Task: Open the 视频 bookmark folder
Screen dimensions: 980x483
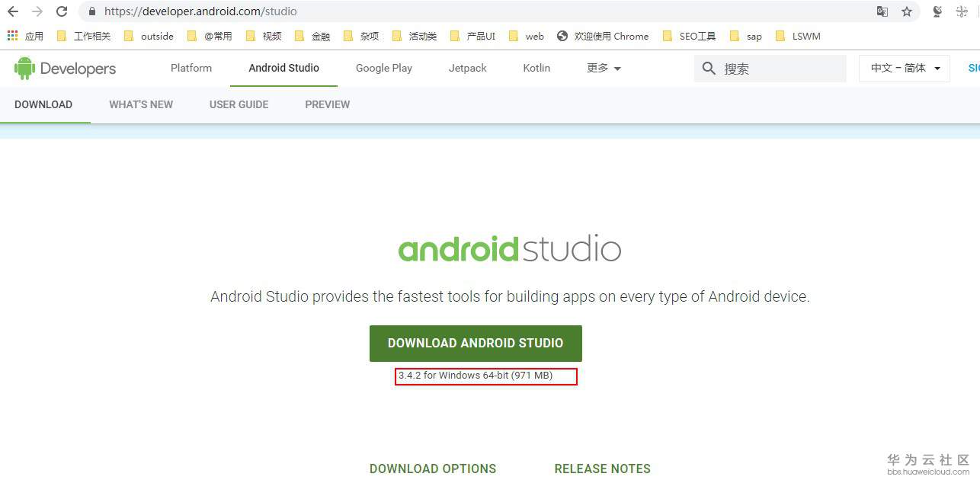Action: tap(264, 36)
